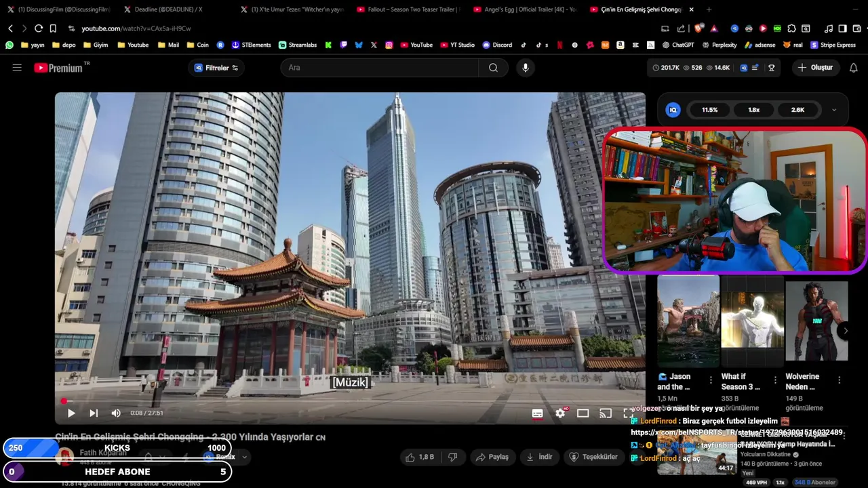The width and height of the screenshot is (868, 488).
Task: Expand the vidIQ stats panel chevron
Action: point(834,110)
